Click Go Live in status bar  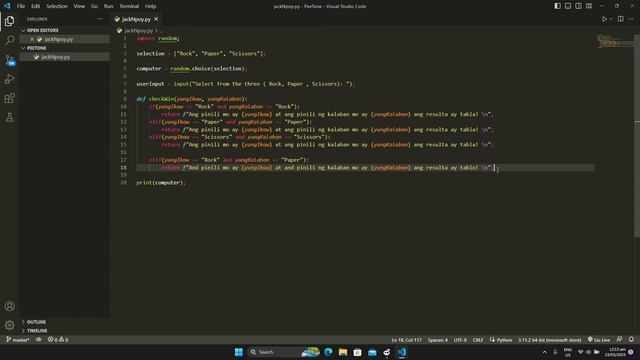(599, 340)
